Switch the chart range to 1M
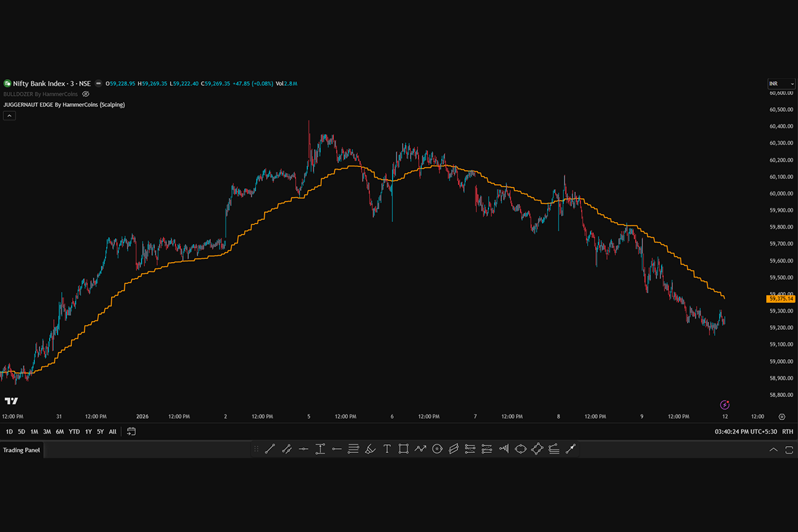Viewport: 798px width, 532px height. (x=34, y=432)
